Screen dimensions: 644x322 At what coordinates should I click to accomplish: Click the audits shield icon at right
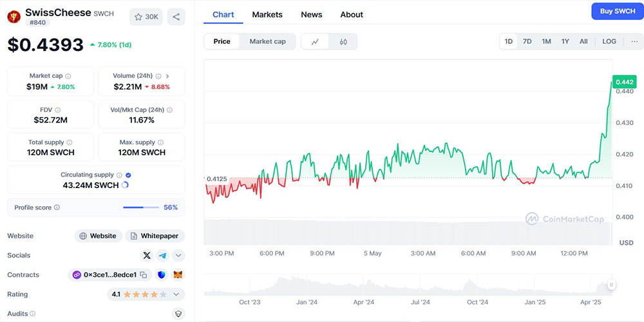178,314
